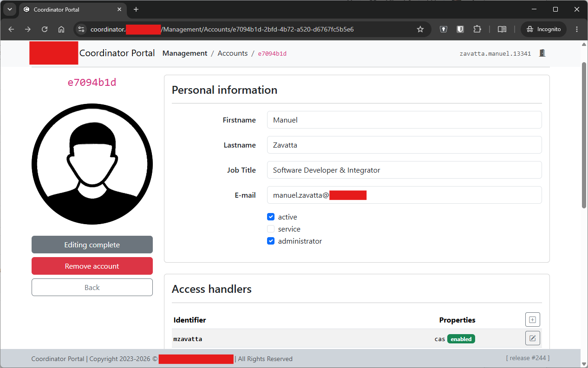Uncheck the administrator checkbox
This screenshot has height=368, width=588.
[x=271, y=241]
